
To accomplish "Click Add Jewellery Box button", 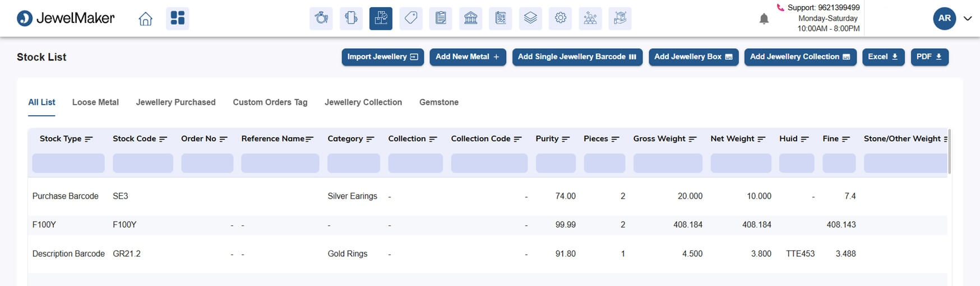I will click(694, 57).
